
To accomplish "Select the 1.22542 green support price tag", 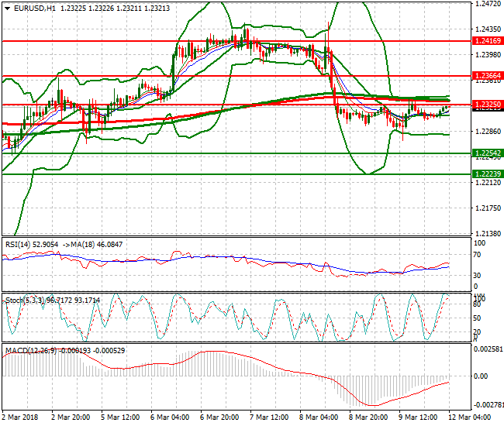I will click(x=488, y=153).
